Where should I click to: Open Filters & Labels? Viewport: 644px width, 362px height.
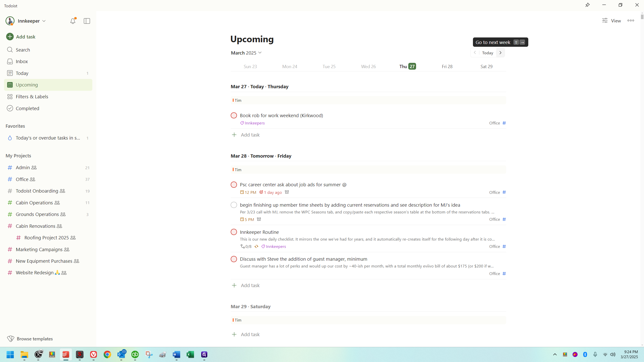pos(48,97)
